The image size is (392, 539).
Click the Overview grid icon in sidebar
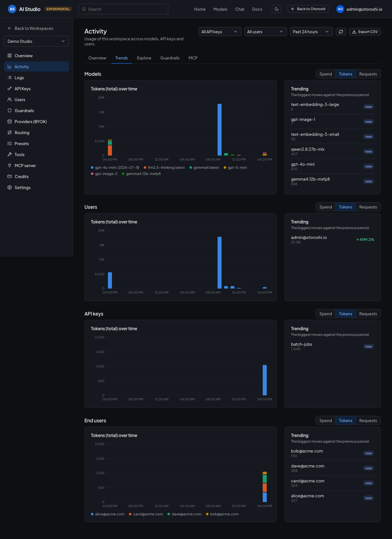[10, 56]
